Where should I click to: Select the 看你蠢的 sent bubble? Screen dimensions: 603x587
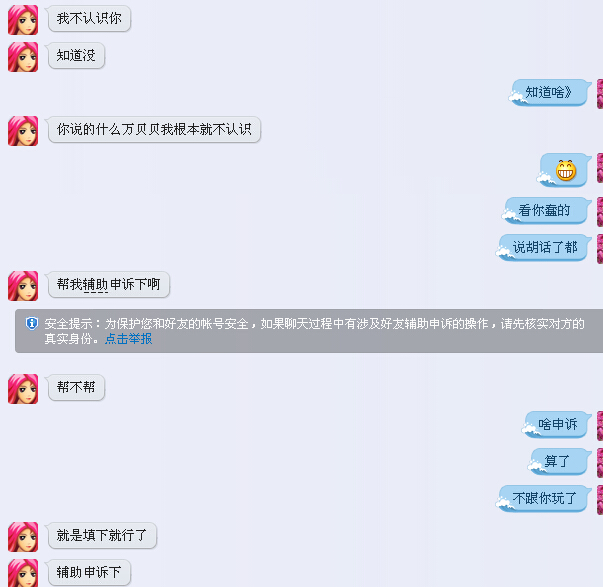546,210
